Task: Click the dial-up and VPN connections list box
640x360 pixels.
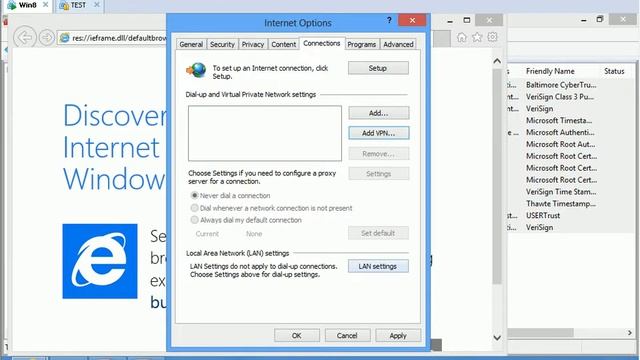Action: point(265,133)
